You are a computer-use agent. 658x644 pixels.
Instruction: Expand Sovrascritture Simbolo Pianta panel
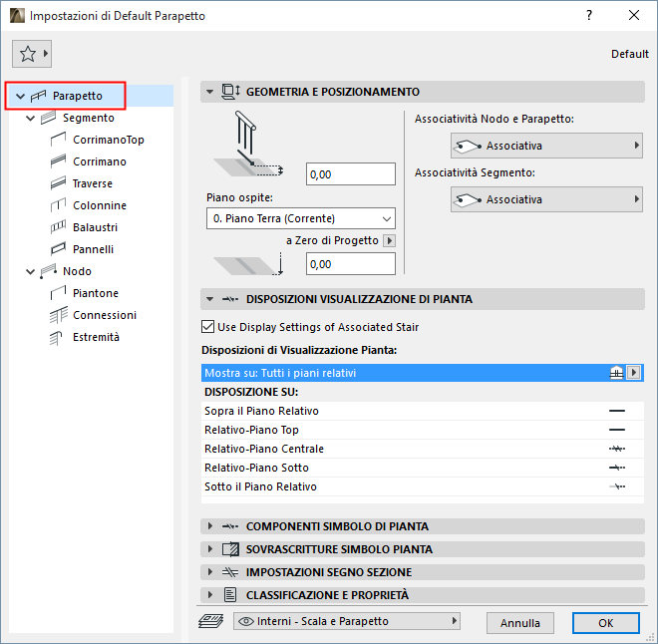(210, 548)
